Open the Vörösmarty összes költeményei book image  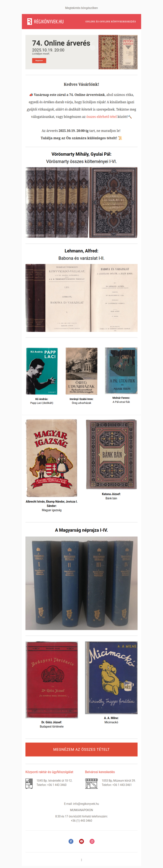pyautogui.click(x=81, y=202)
